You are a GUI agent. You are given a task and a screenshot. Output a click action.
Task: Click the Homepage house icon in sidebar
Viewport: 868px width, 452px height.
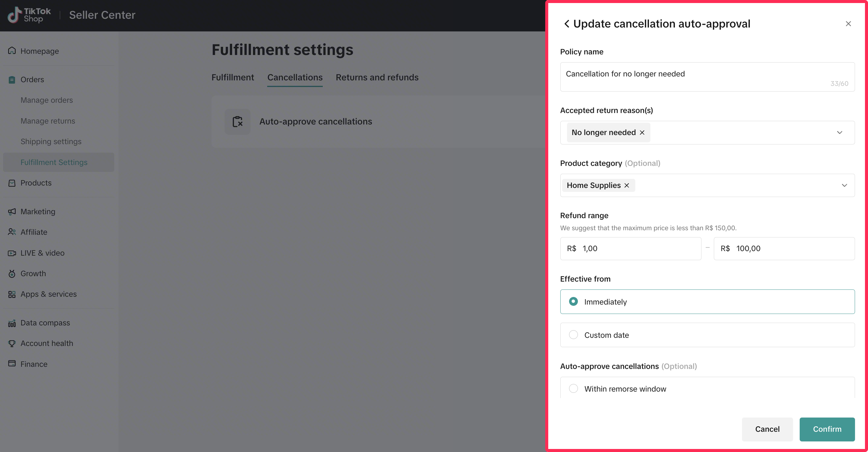click(x=12, y=51)
